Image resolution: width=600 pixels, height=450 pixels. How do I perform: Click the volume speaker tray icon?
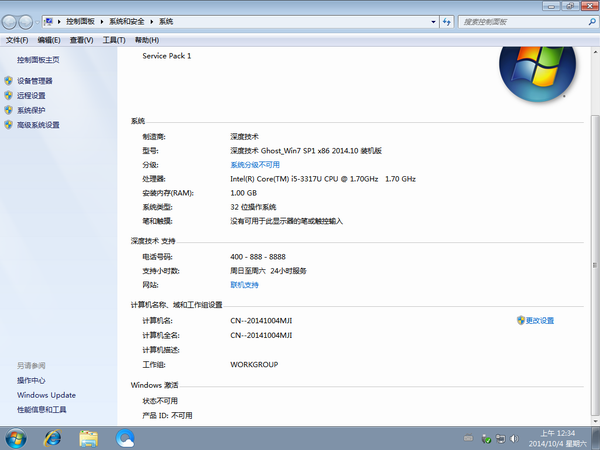click(x=515, y=439)
